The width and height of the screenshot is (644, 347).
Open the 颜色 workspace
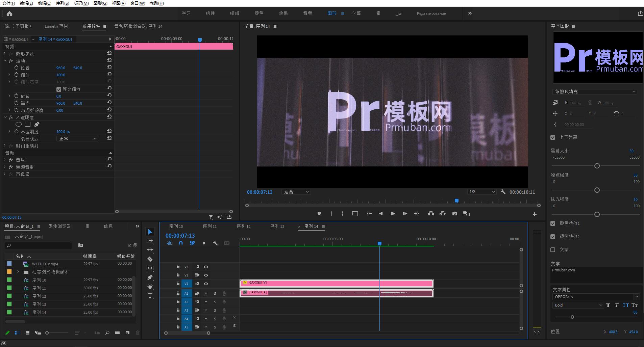click(259, 14)
